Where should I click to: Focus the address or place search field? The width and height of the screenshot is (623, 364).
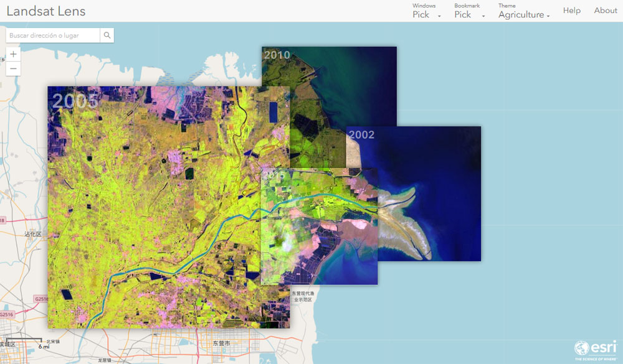[x=53, y=35]
